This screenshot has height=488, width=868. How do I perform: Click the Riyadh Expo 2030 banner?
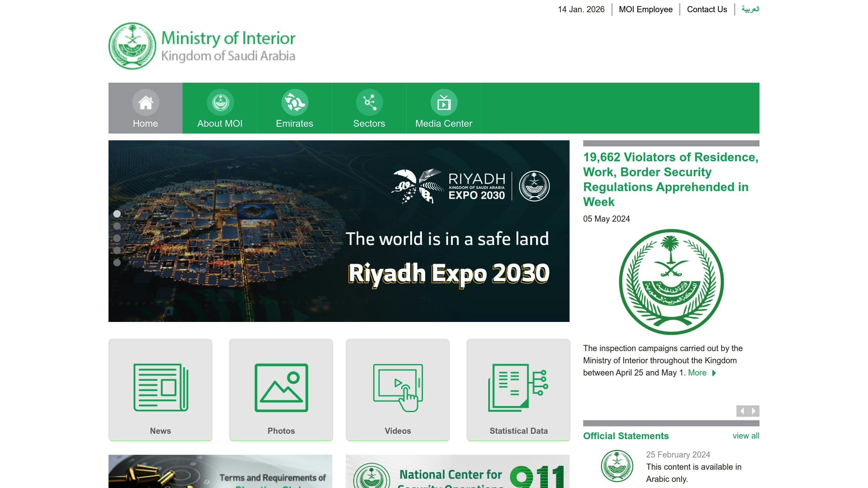coord(339,231)
